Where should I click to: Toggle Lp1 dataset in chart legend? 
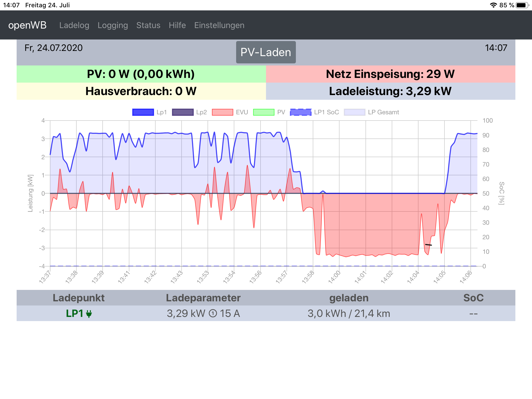[143, 112]
